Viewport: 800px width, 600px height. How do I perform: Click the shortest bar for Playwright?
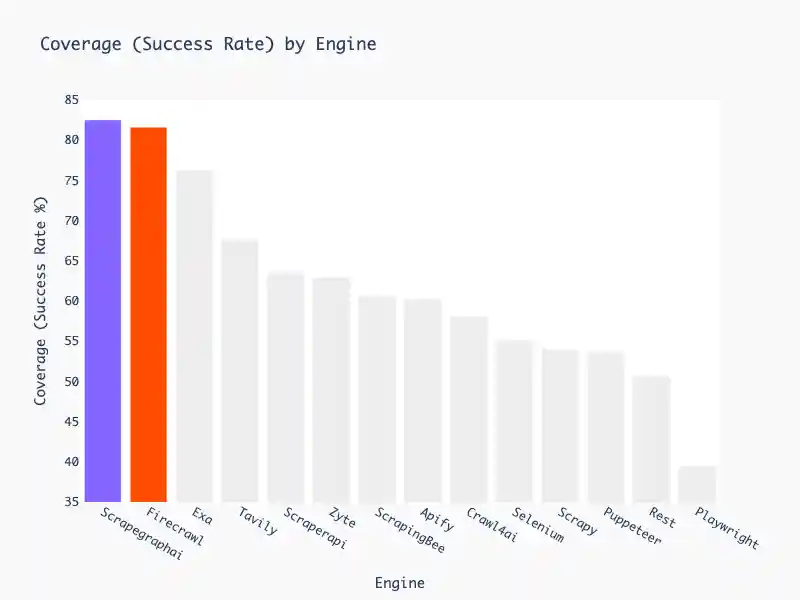697,483
